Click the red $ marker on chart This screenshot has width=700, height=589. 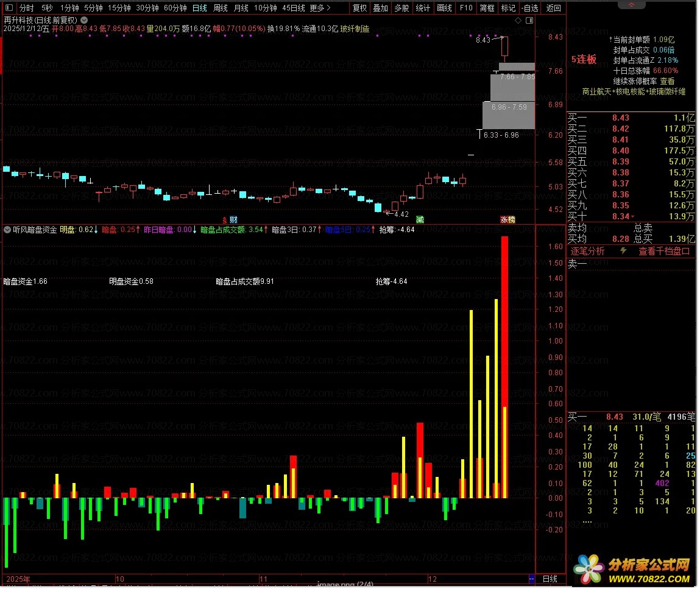pyautogui.click(x=225, y=219)
